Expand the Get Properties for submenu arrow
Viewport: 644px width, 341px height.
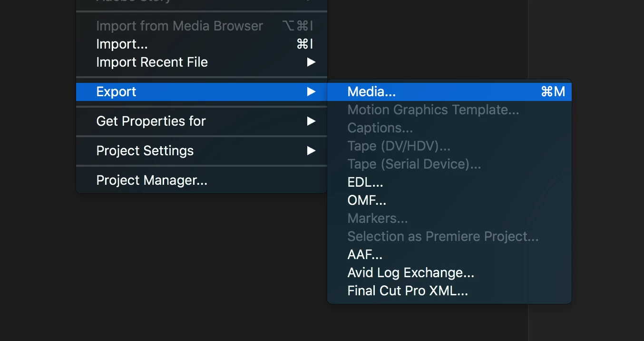(x=311, y=121)
